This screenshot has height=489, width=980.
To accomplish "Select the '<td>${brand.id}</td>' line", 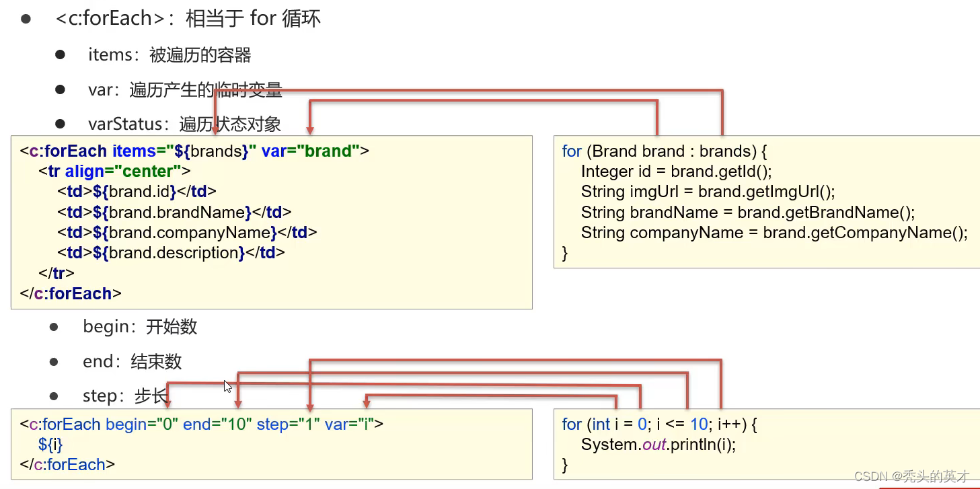I will coord(137,192).
